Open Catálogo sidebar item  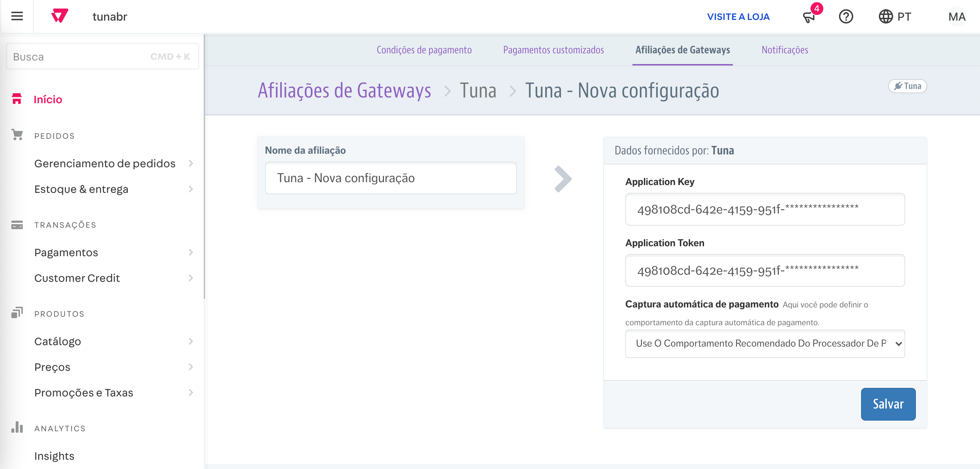[x=57, y=341]
